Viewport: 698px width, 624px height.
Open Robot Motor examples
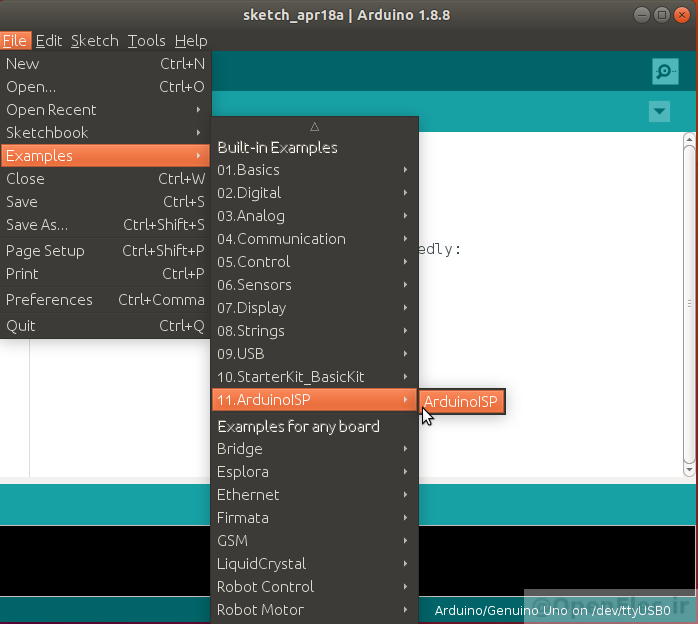(314, 610)
